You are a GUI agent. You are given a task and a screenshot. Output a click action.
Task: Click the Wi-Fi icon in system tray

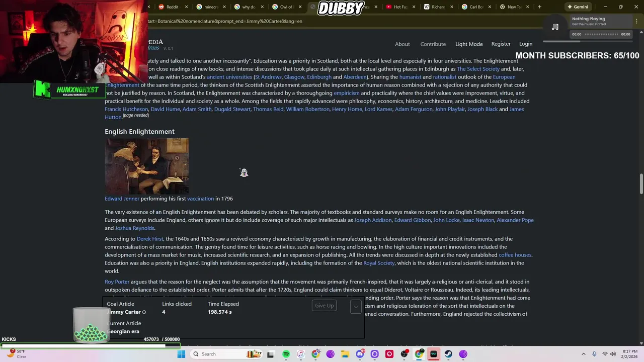click(x=605, y=354)
